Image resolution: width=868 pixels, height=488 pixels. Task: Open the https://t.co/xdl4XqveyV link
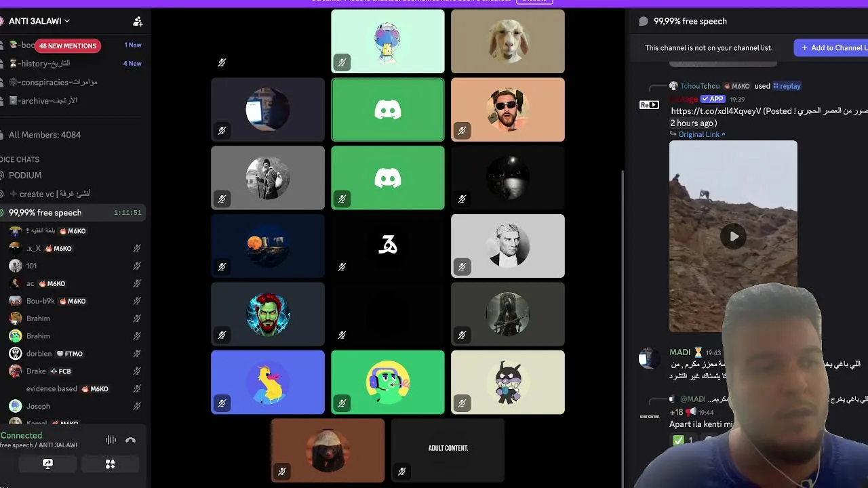tap(716, 111)
